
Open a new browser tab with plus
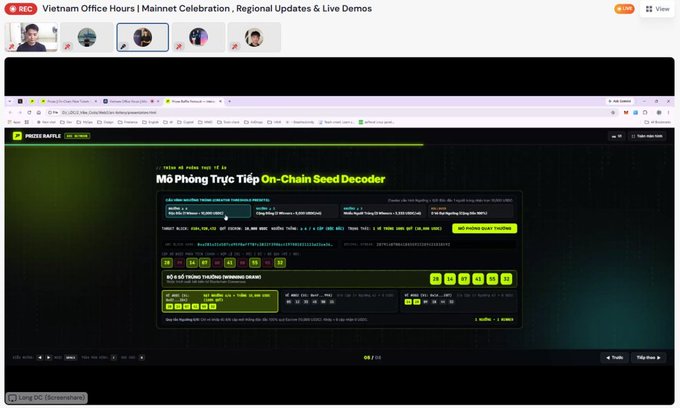229,101
